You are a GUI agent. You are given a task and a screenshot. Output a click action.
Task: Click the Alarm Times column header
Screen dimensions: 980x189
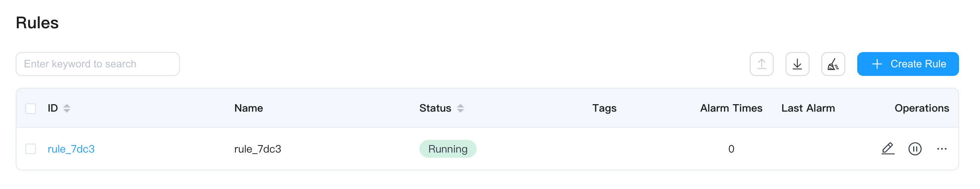click(x=731, y=108)
